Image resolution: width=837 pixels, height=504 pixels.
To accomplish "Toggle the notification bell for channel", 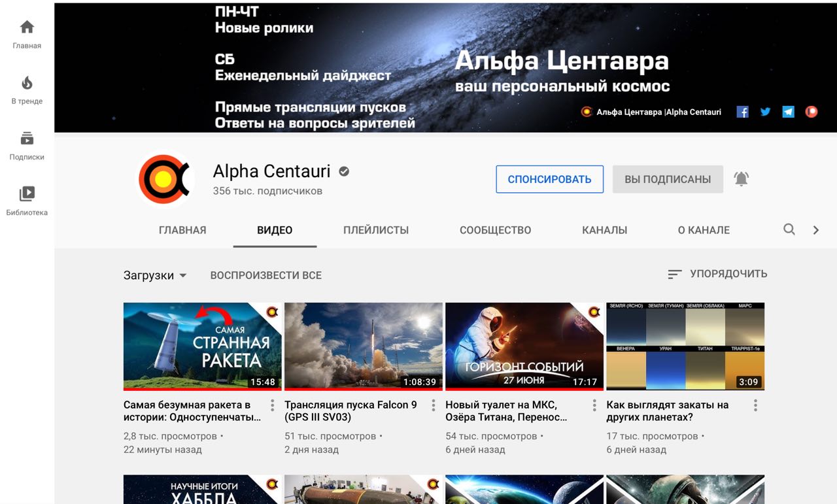I will point(741,179).
